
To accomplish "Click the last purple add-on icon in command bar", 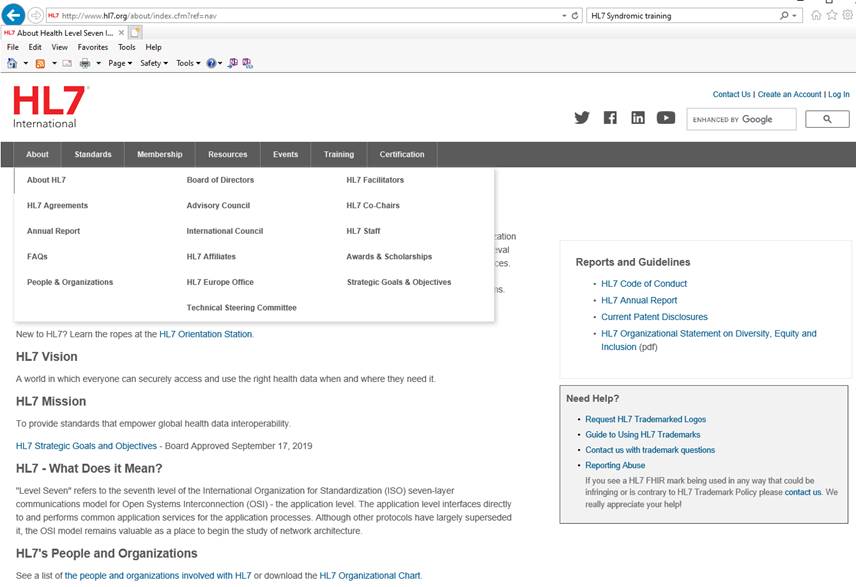I will [248, 63].
